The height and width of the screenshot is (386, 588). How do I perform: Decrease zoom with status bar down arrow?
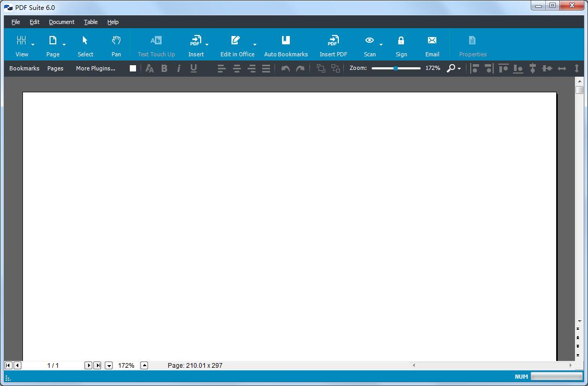tap(109, 365)
